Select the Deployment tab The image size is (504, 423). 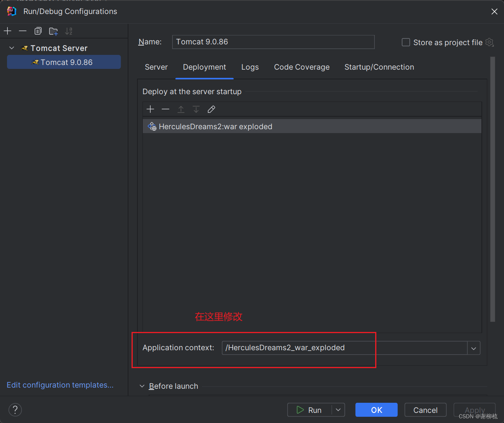point(204,67)
